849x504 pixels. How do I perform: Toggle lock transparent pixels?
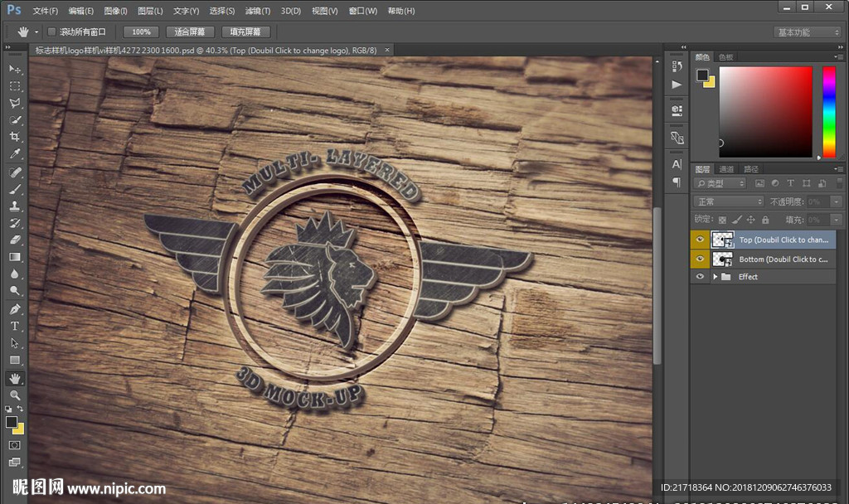pyautogui.click(x=722, y=220)
